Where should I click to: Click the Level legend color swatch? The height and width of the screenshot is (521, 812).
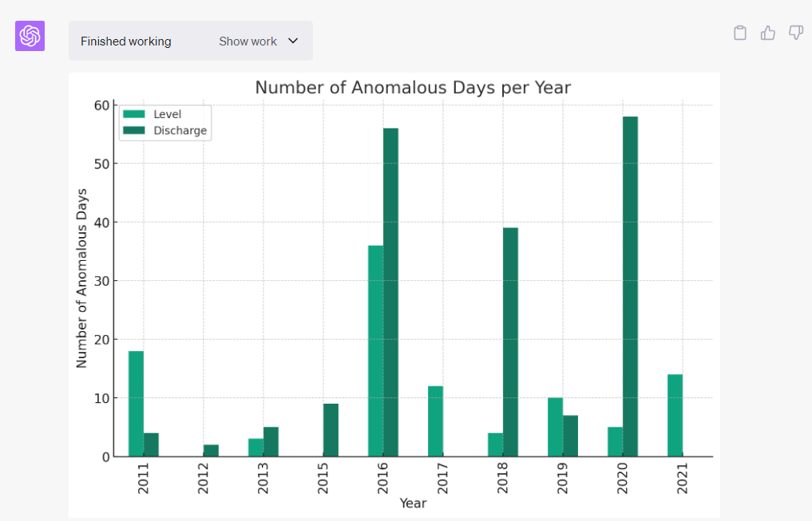134,114
